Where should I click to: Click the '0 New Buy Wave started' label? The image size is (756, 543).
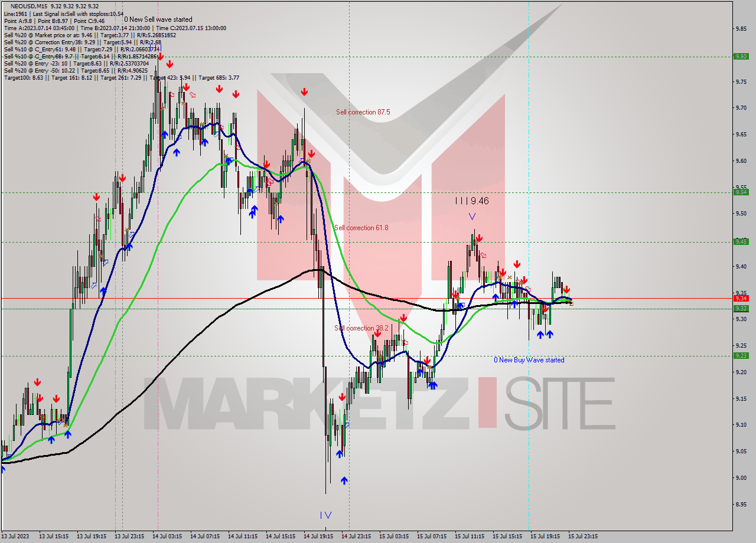pos(529,360)
